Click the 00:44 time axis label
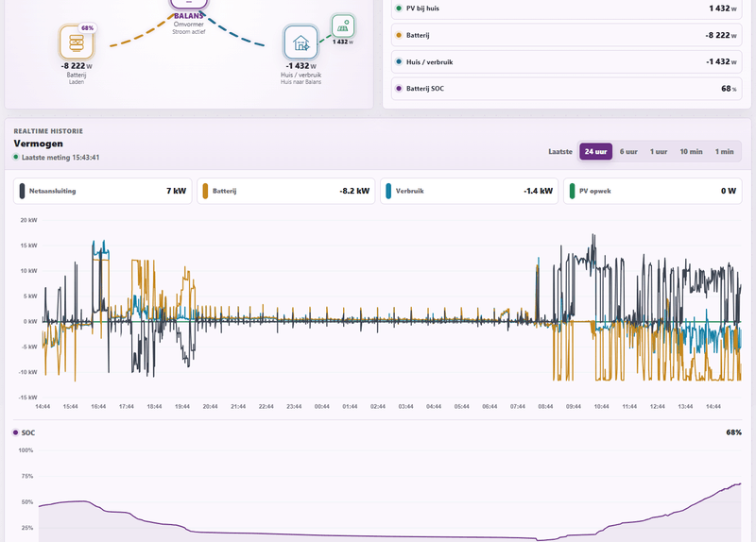Image resolution: width=756 pixels, height=542 pixels. point(321,407)
